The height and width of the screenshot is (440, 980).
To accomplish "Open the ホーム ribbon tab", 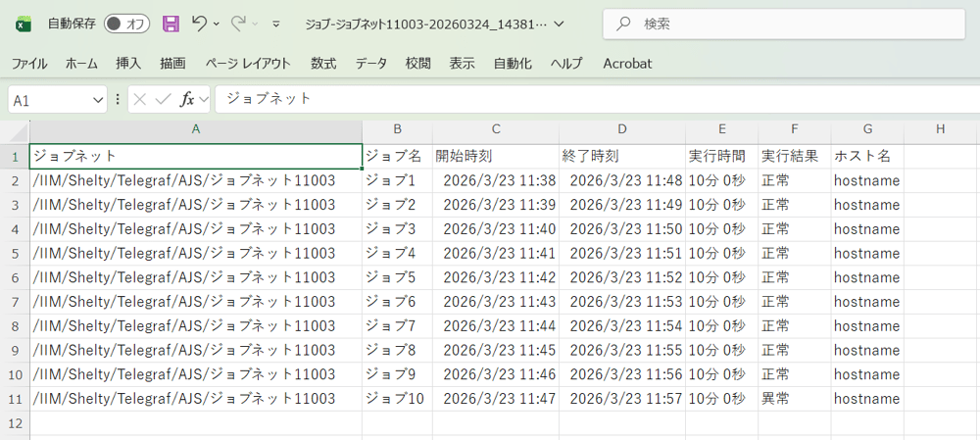I will click(x=81, y=63).
